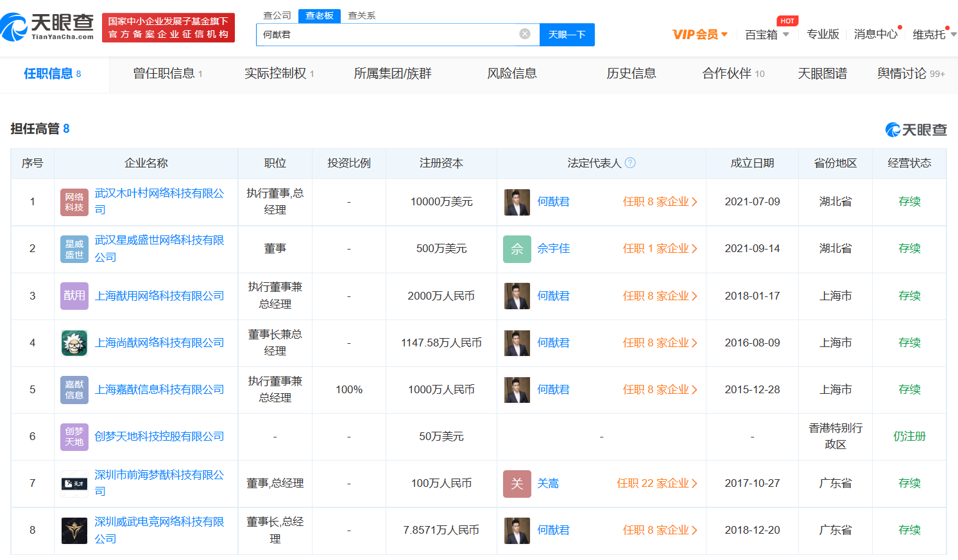Open 深圳威武电竞网络科技有限公司 company link
958x560 pixels.
[x=160, y=530]
